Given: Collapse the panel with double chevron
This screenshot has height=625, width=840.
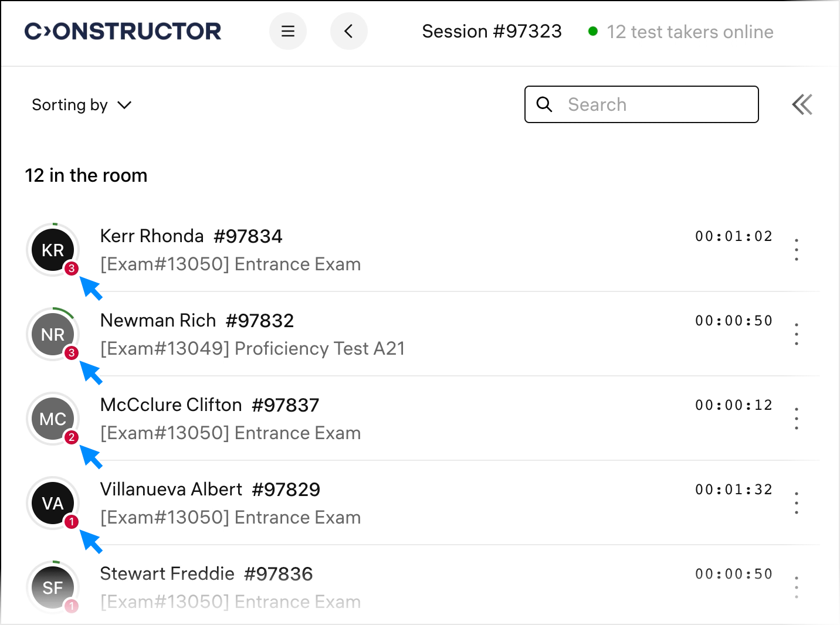Looking at the screenshot, I should tap(802, 105).
